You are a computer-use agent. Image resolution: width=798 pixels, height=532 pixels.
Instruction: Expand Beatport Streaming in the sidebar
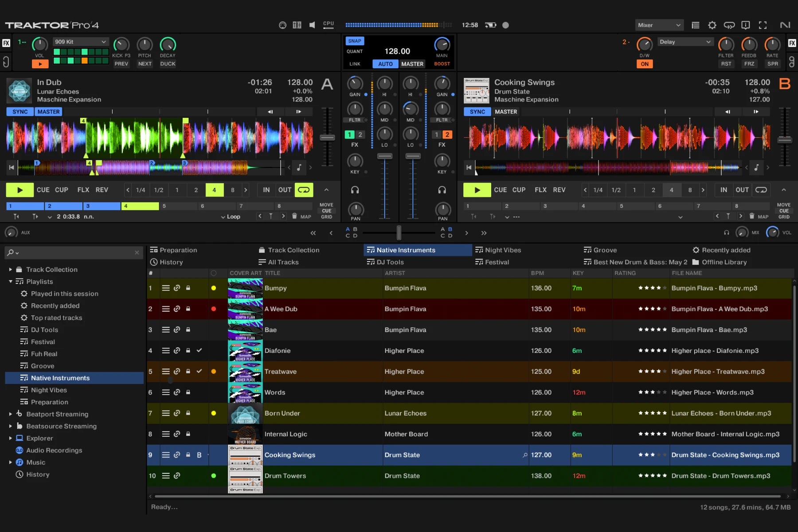tap(11, 414)
